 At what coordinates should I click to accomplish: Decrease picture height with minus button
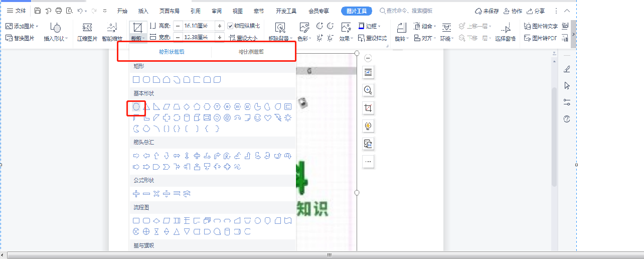[x=178, y=26]
